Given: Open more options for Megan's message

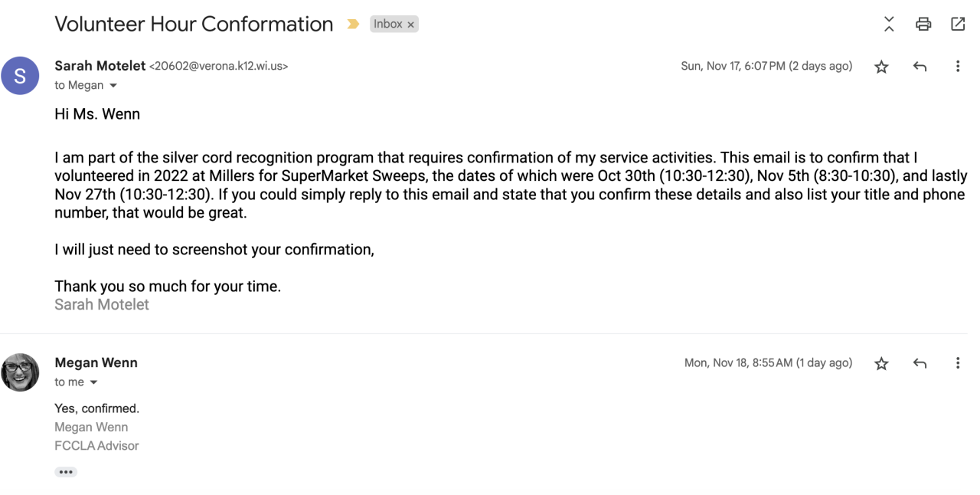Looking at the screenshot, I should [958, 364].
